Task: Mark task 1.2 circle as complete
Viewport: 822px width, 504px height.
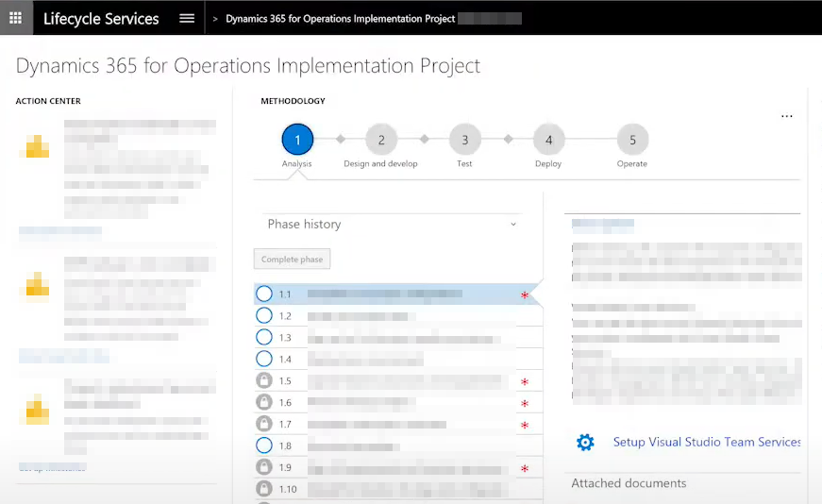Action: click(264, 315)
